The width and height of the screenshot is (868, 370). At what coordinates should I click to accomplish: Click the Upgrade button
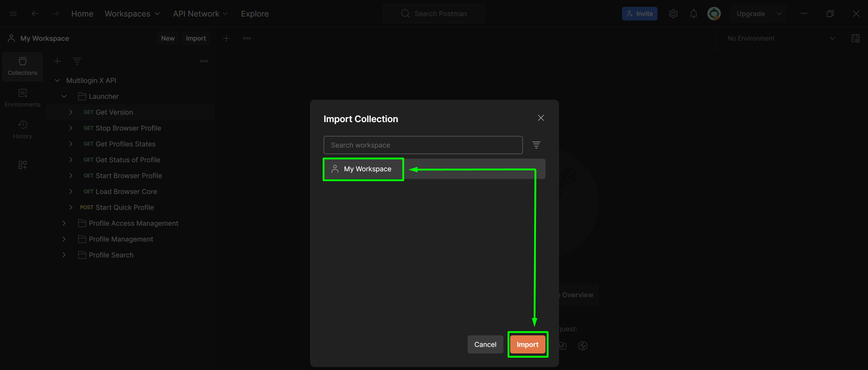tap(751, 14)
